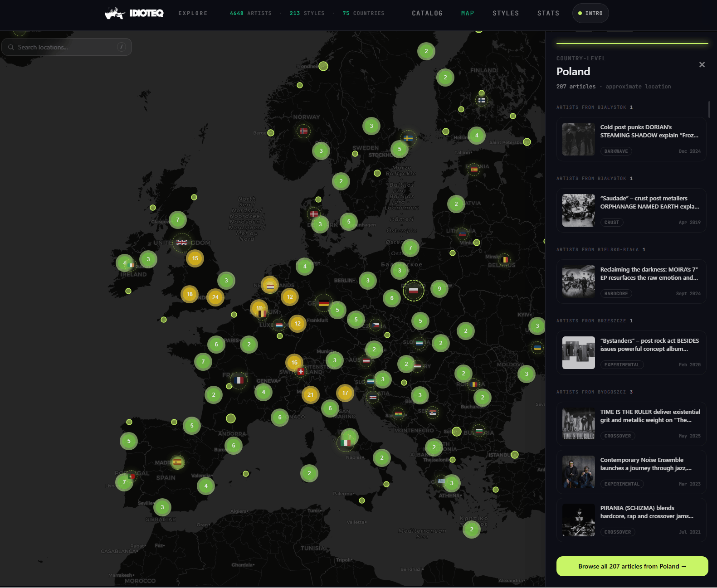Viewport: 717px width, 588px height.
Task: Click the Finland flag marker
Action: click(482, 100)
